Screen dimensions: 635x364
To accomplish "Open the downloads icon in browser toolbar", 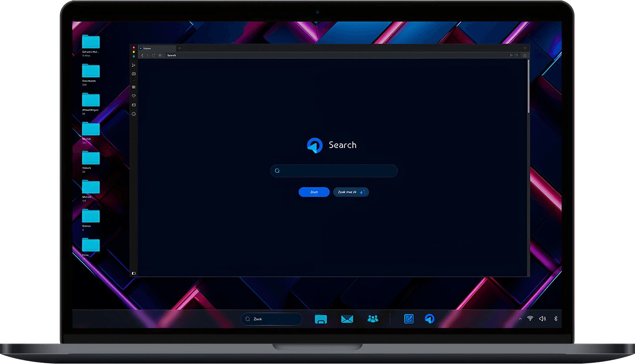I will (x=525, y=55).
